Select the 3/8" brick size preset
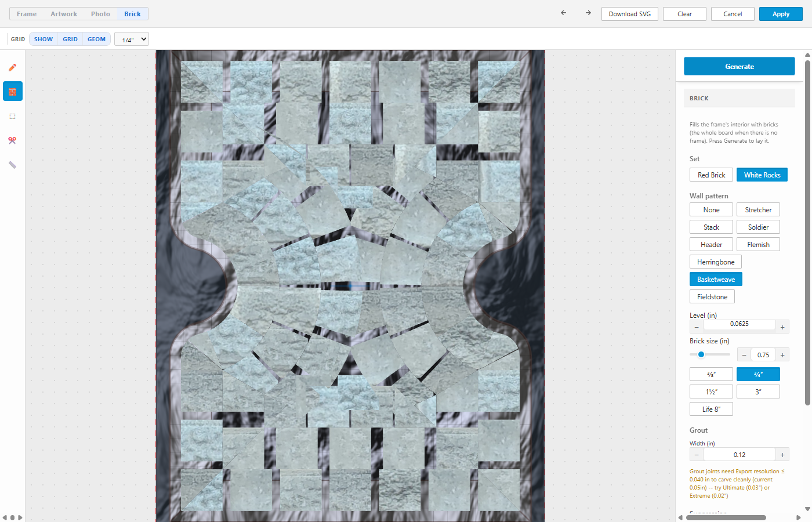 click(x=711, y=374)
